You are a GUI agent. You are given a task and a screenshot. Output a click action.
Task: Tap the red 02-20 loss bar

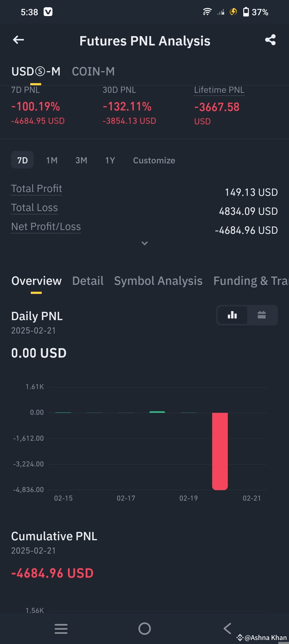(220, 451)
